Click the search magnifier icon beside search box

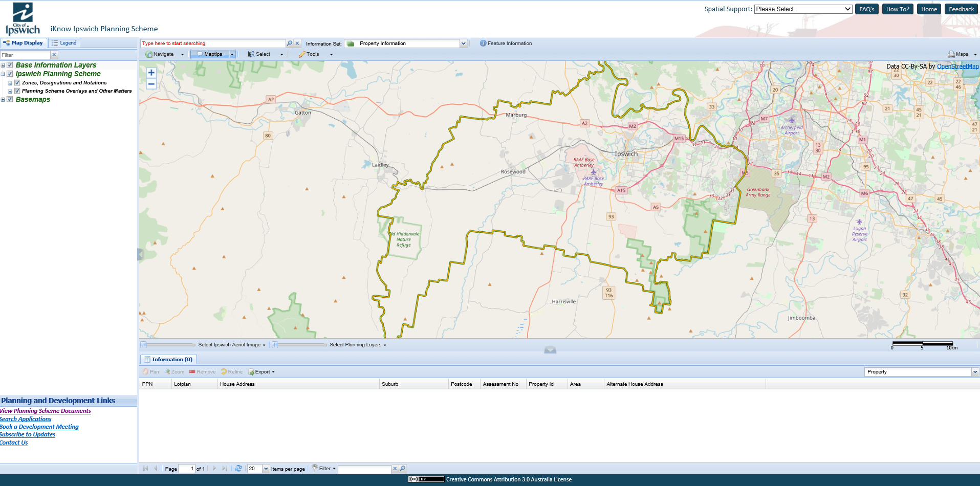point(289,43)
